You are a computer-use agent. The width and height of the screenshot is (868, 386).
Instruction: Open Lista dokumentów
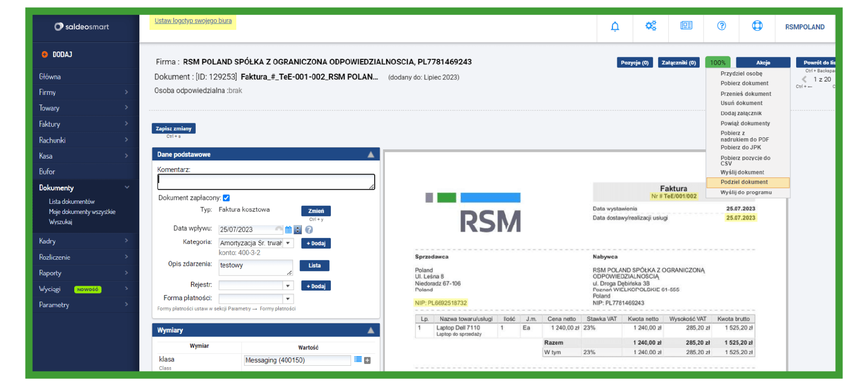tap(72, 201)
